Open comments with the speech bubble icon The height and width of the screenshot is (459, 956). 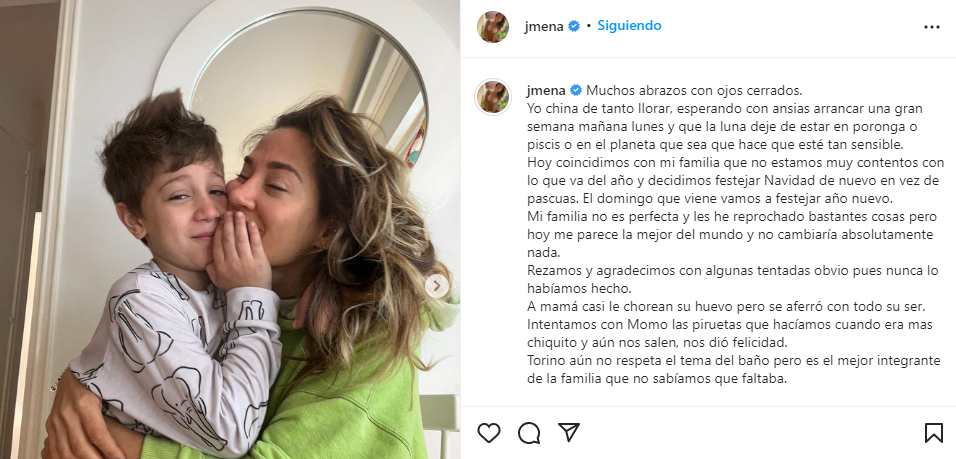(x=529, y=433)
